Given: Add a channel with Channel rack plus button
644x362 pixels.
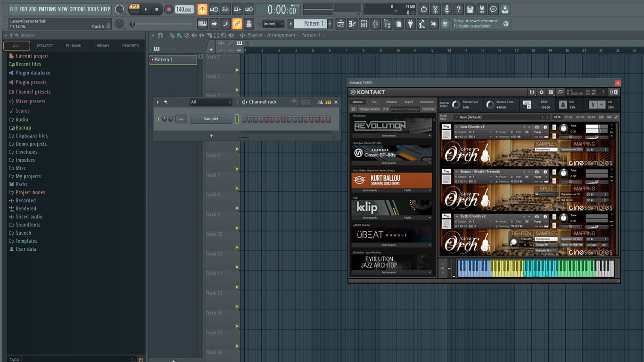Looking at the screenshot, I should [x=211, y=136].
